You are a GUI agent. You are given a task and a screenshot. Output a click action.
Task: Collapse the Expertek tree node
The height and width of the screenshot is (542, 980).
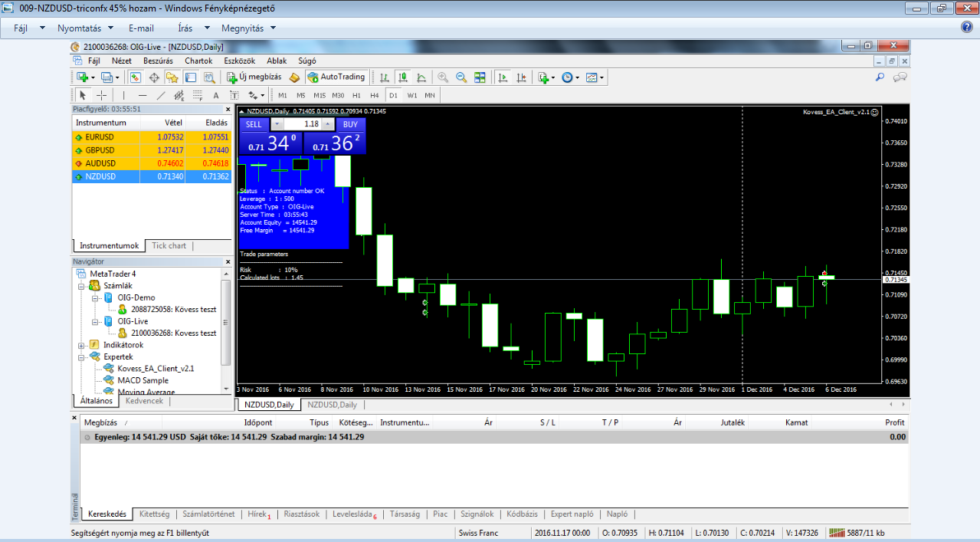pos(82,356)
